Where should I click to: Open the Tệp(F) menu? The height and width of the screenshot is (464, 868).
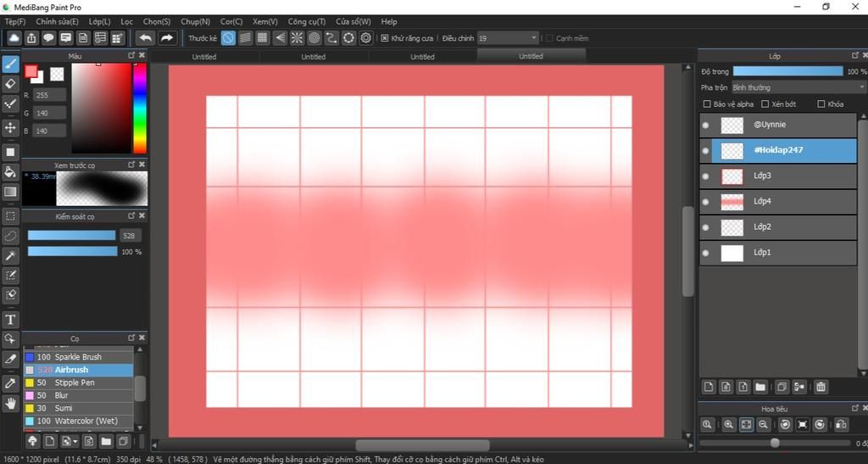click(x=15, y=21)
